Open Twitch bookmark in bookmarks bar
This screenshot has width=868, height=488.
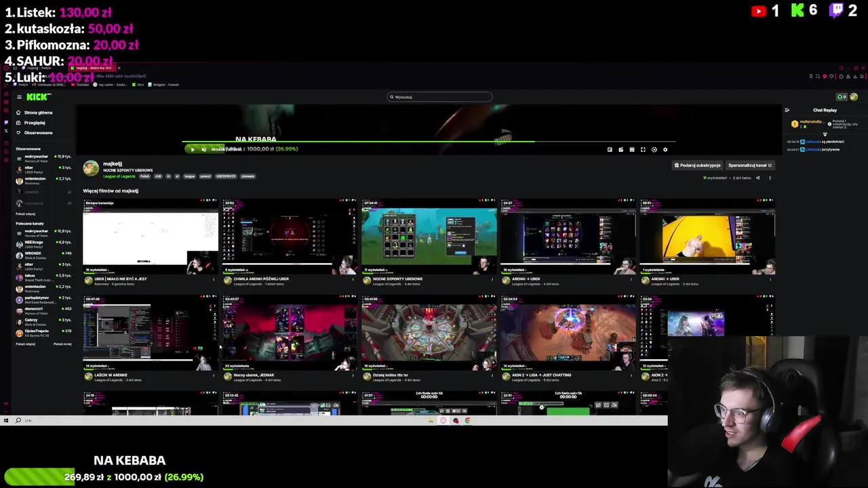click(21, 85)
